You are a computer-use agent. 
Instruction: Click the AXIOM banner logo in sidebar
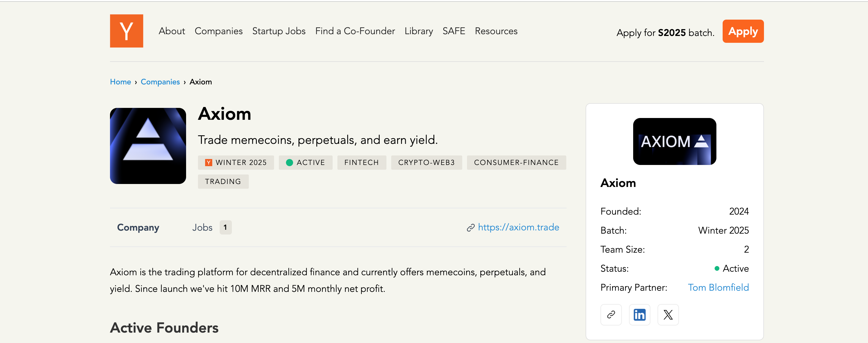[x=674, y=141]
